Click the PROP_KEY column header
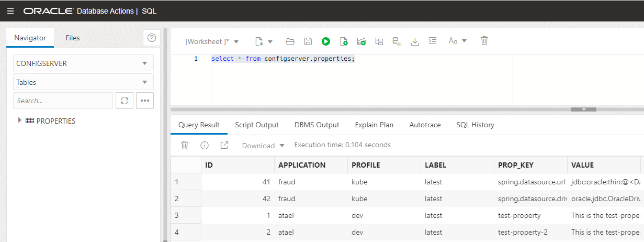644x242 pixels. tap(531, 165)
